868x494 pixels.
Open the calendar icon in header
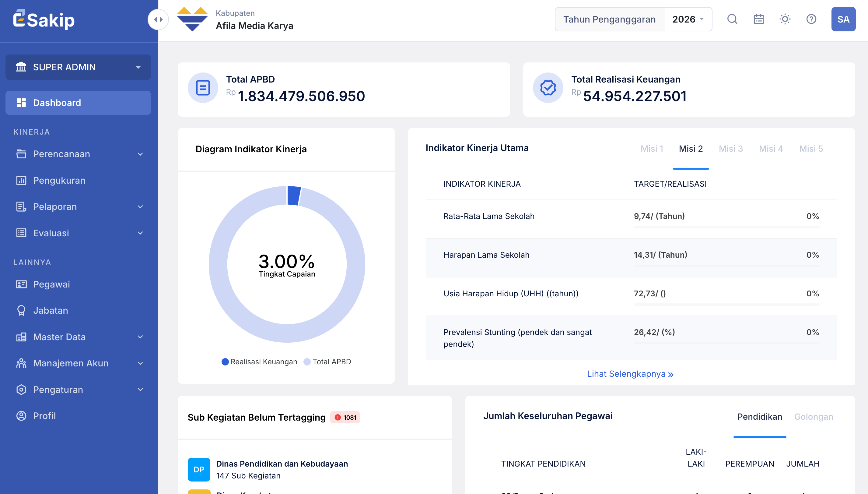[x=758, y=19]
